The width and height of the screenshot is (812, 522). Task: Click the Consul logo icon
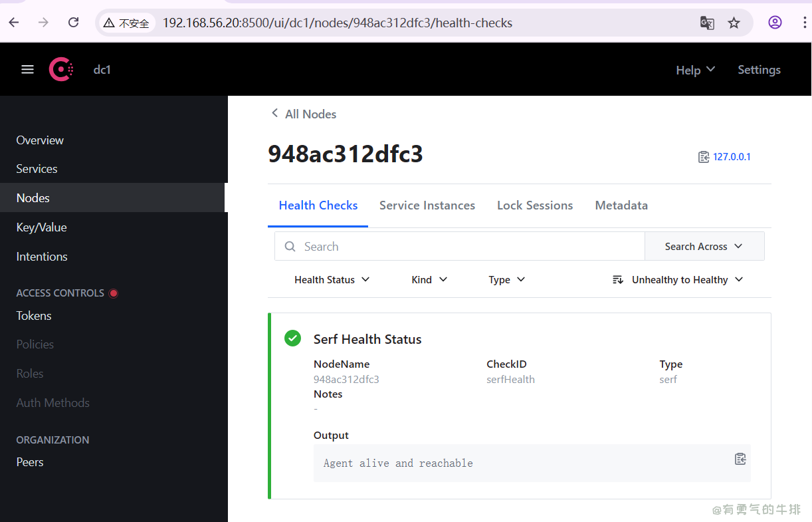coord(61,69)
